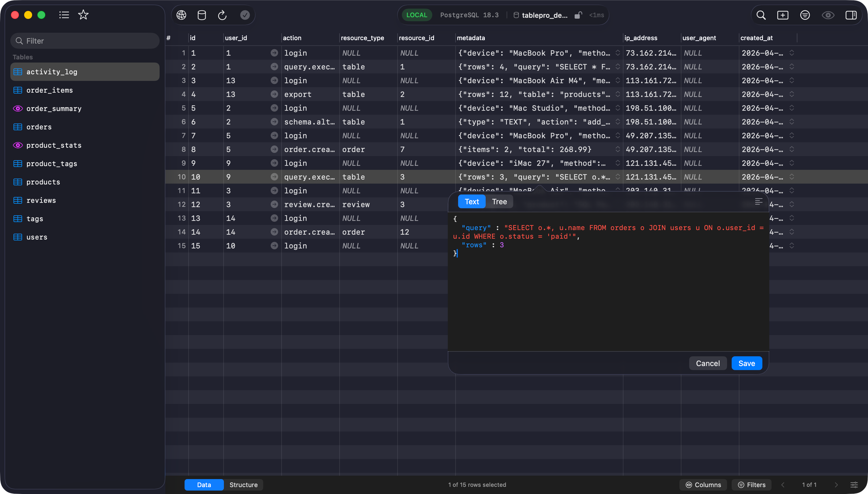Screen dimensions: 868x494
Task: Go to next page arrow
Action: pyautogui.click(x=836, y=485)
